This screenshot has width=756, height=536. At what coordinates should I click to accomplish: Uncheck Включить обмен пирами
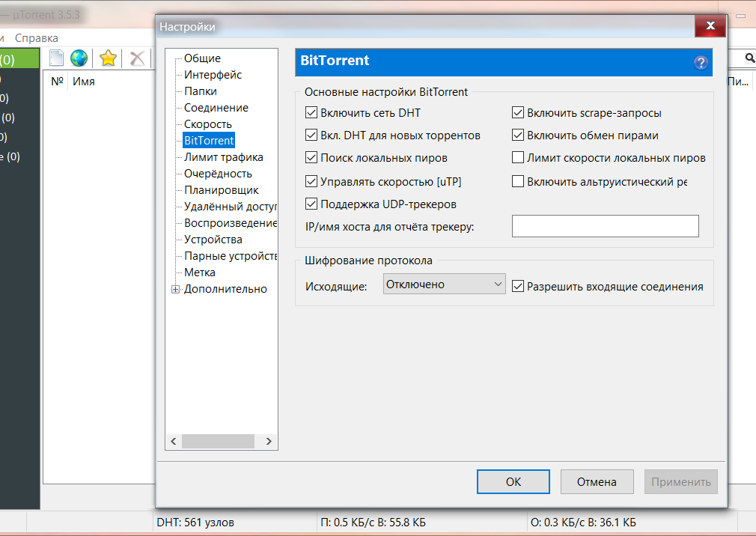click(x=518, y=135)
